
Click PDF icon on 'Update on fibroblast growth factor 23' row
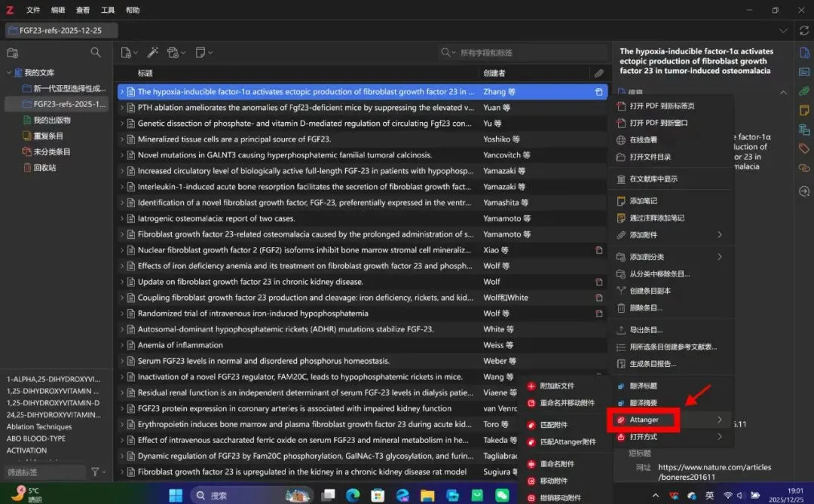coord(599,282)
